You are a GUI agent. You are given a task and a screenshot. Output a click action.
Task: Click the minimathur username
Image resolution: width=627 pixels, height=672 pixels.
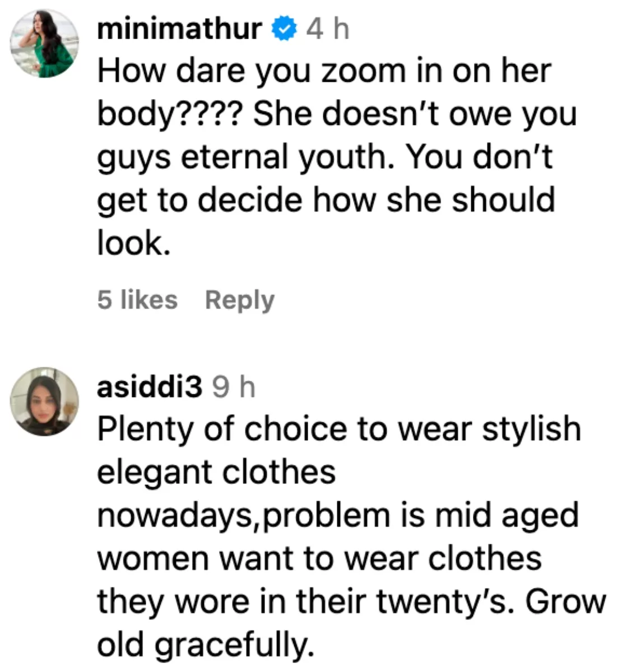[x=179, y=28]
